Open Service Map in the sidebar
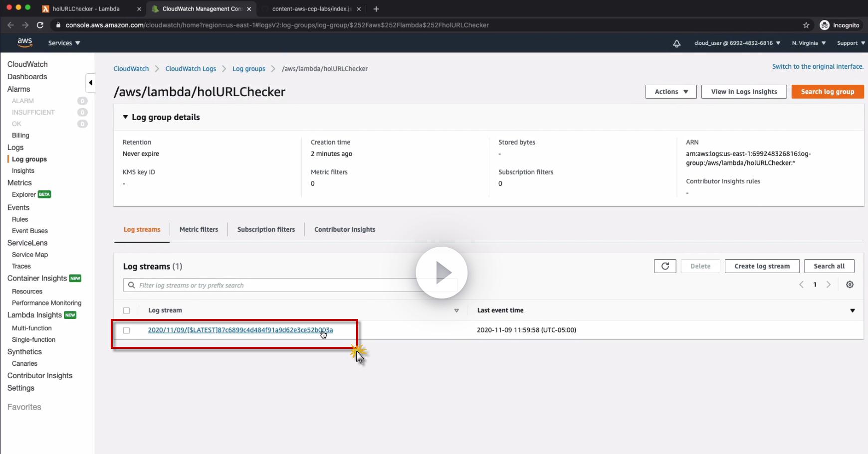This screenshot has height=454, width=868. (x=30, y=255)
